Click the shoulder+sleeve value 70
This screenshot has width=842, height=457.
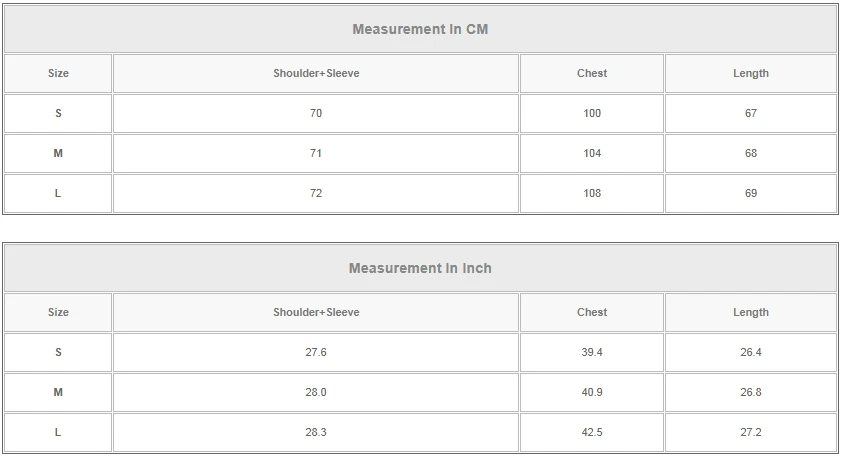click(316, 113)
